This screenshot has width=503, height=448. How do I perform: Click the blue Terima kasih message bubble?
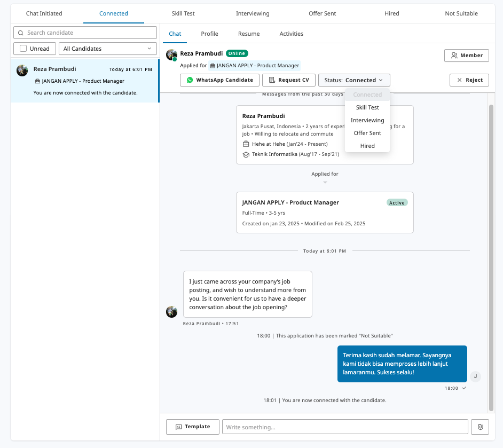[x=402, y=364]
